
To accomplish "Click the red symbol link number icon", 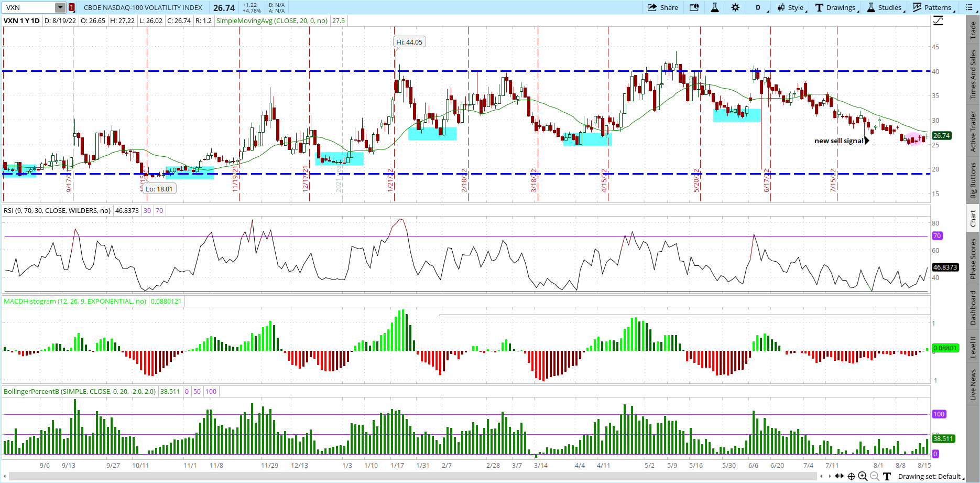I will pos(72,7).
